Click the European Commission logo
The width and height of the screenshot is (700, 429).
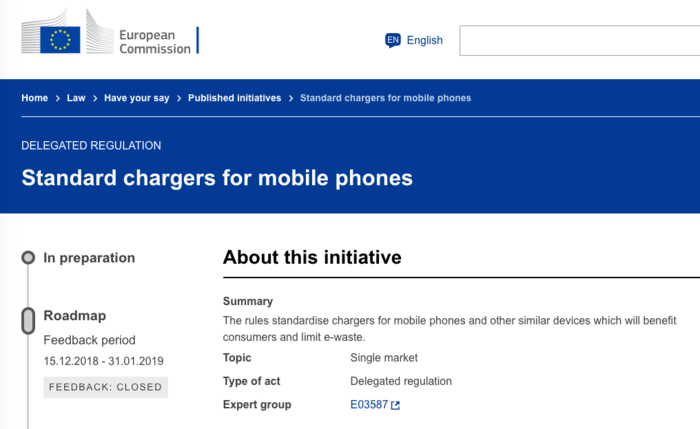[67, 40]
